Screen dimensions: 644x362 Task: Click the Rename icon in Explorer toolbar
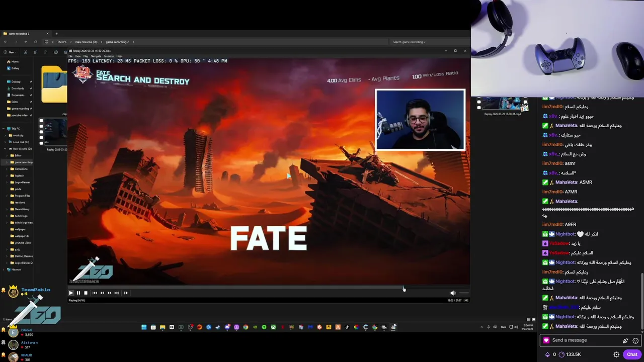click(56, 52)
